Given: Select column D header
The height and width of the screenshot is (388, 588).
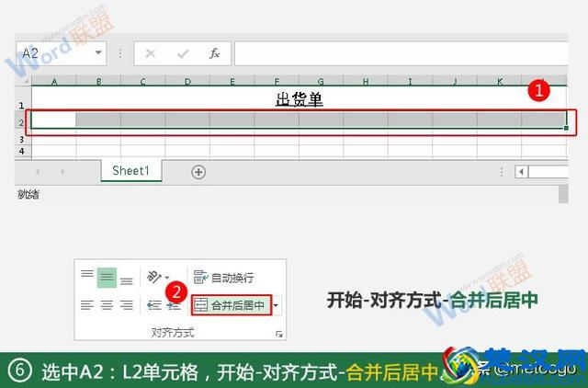Looking at the screenshot, I should pyautogui.click(x=187, y=81).
